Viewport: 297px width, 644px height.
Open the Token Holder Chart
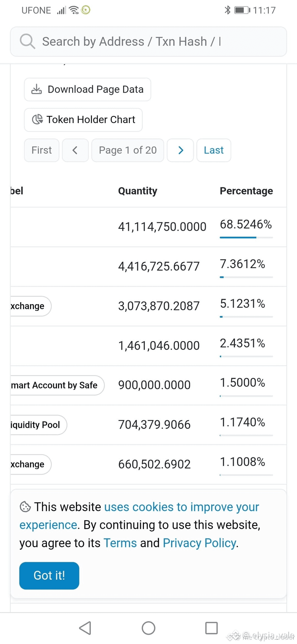[83, 120]
